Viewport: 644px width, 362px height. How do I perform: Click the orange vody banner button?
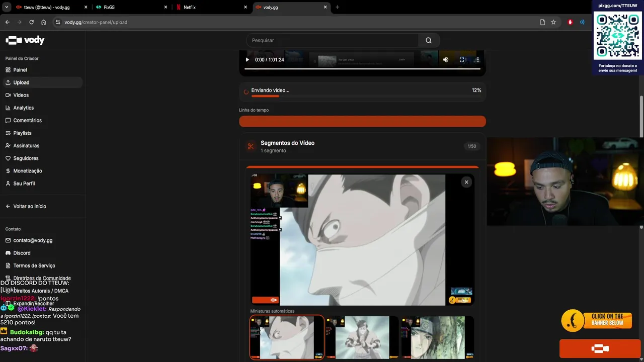(x=600, y=348)
